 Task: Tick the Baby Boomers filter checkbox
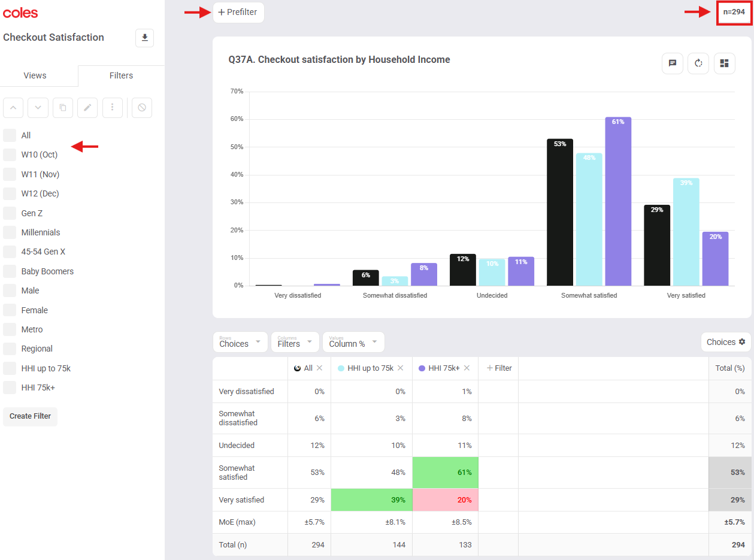(x=10, y=271)
